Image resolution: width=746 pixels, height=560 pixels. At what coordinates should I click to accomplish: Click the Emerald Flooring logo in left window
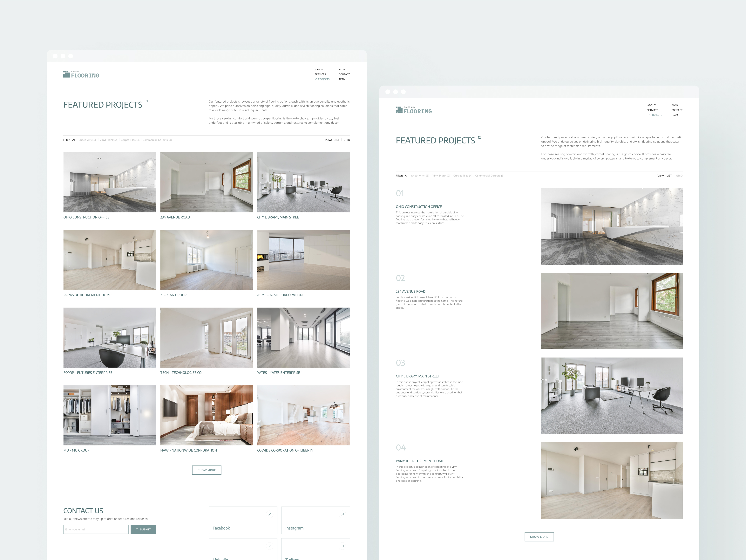tap(81, 74)
